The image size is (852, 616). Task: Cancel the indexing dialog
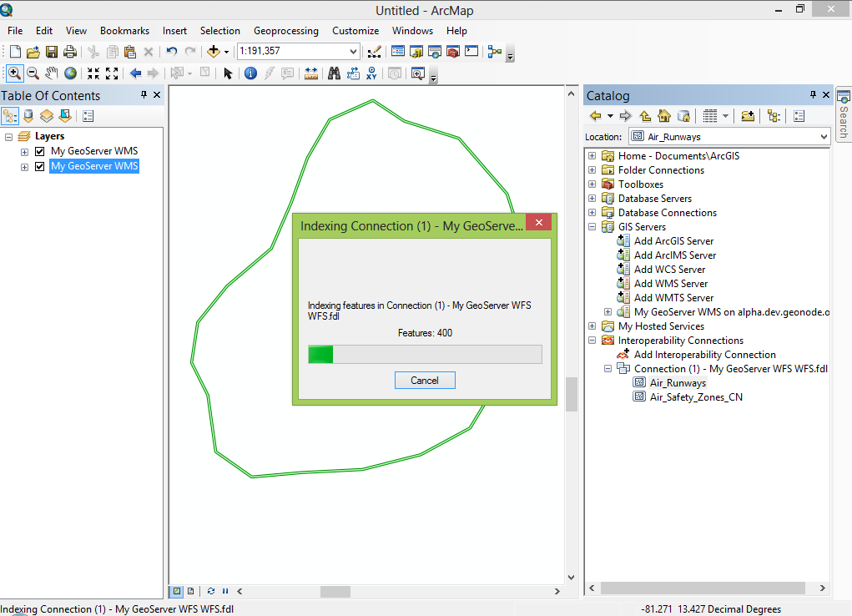click(x=425, y=381)
